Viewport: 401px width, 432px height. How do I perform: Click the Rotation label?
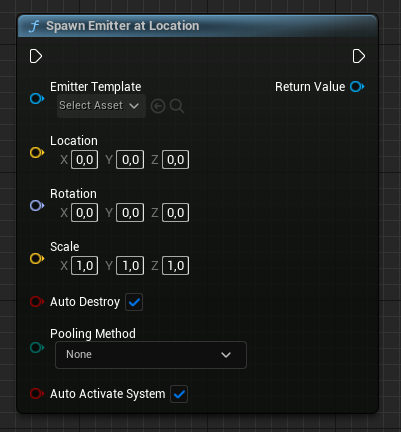tap(73, 194)
